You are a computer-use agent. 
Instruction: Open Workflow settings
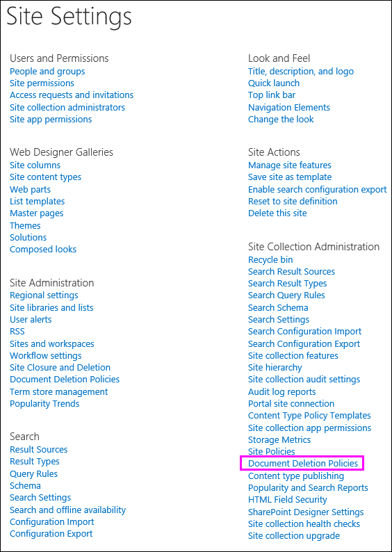point(45,356)
